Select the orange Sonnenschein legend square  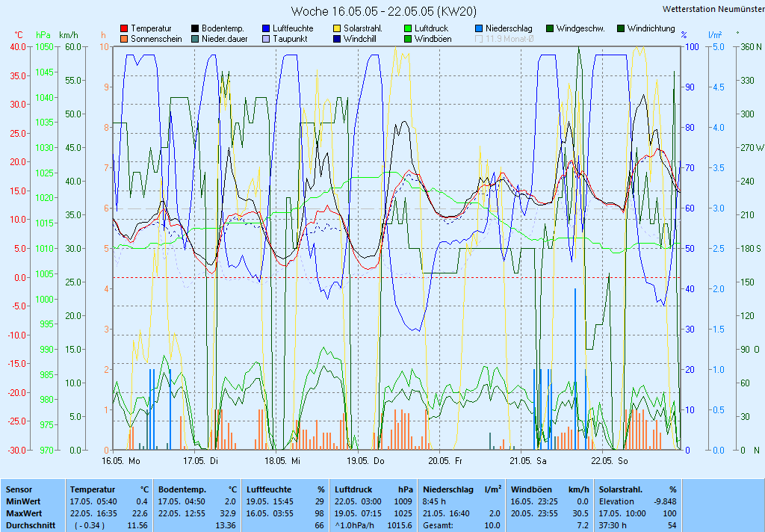tap(124, 39)
